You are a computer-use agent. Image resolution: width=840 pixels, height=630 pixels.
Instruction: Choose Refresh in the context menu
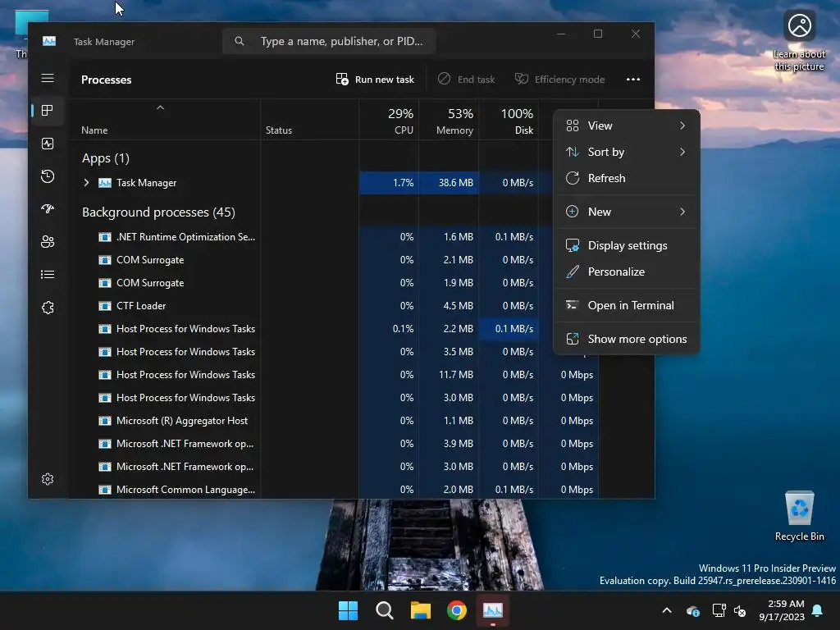click(x=626, y=178)
